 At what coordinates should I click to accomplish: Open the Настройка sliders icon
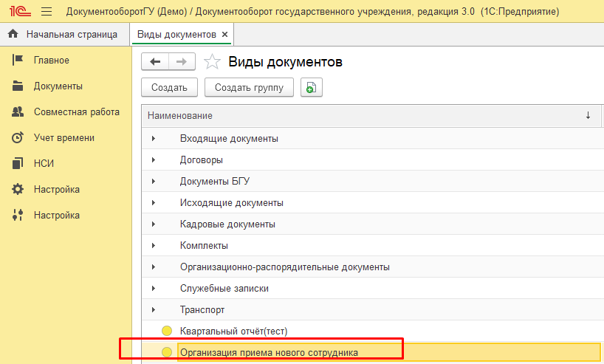tap(18, 215)
